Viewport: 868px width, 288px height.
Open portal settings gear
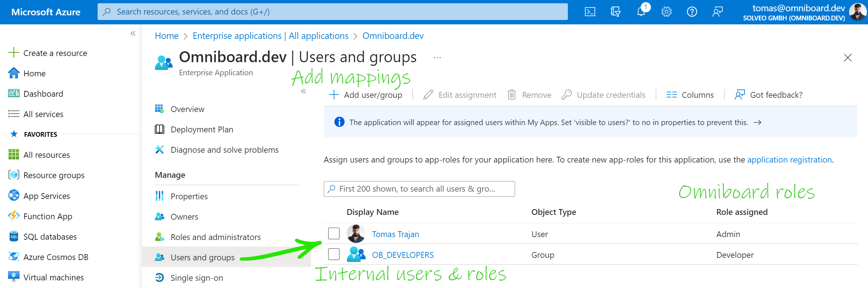666,12
